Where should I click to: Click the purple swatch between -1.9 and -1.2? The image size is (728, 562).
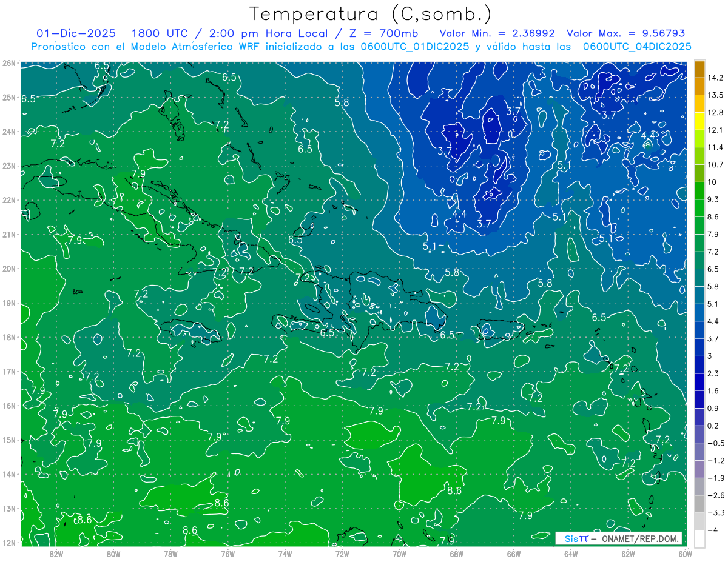click(699, 469)
